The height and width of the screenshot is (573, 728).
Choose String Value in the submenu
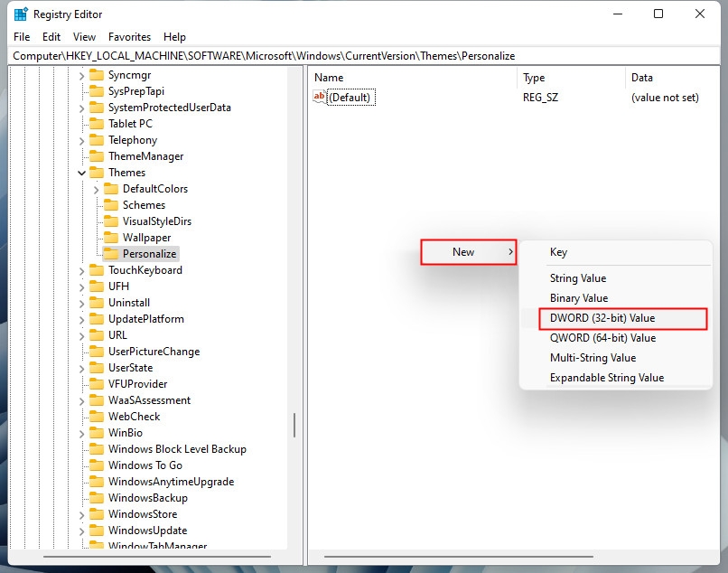pyautogui.click(x=616, y=277)
